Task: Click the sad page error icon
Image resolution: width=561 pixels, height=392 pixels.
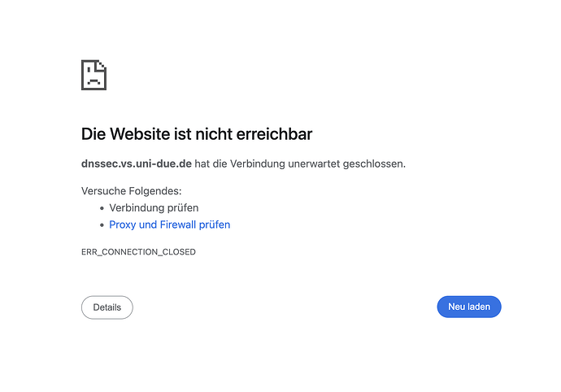Action: (x=94, y=75)
